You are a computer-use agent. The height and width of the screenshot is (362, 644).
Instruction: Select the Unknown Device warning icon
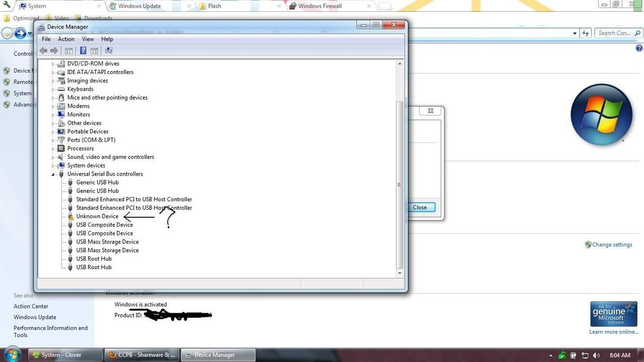point(70,216)
